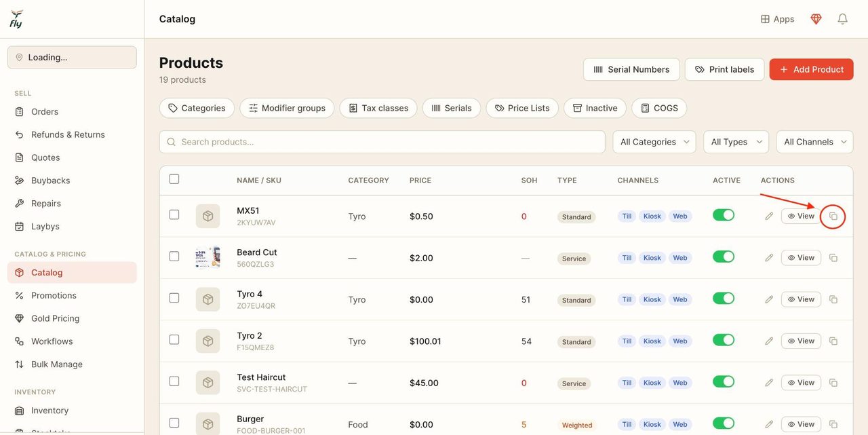Image resolution: width=868 pixels, height=435 pixels.
Task: Open Modifier groups
Action: [x=287, y=108]
